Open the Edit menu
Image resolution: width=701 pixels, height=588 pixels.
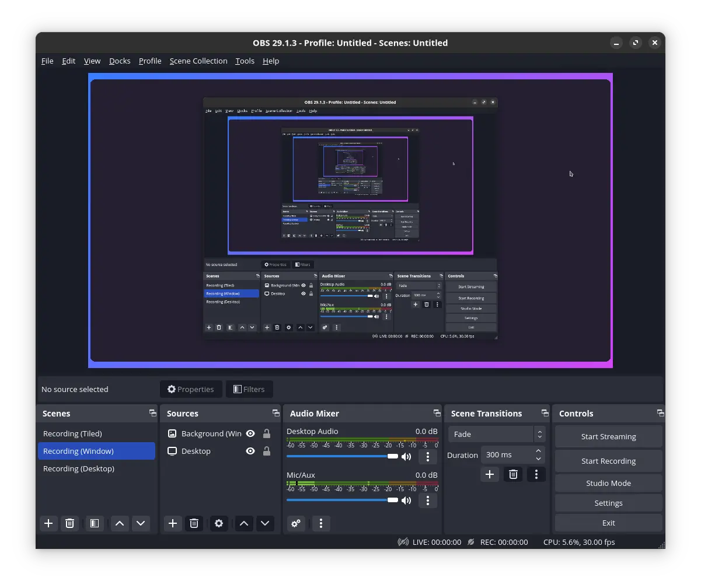click(x=69, y=61)
